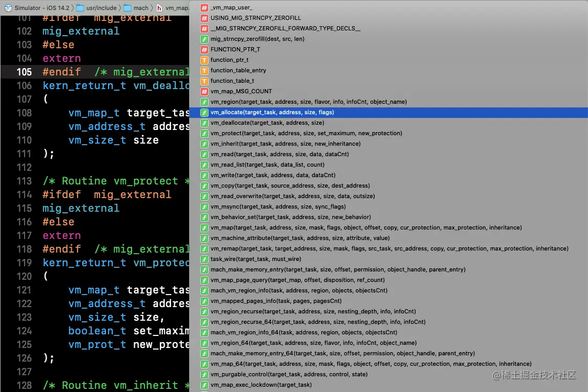Choose vm_read_overwrite entry
Image resolution: width=588 pixels, height=392 pixels.
pyautogui.click(x=292, y=197)
